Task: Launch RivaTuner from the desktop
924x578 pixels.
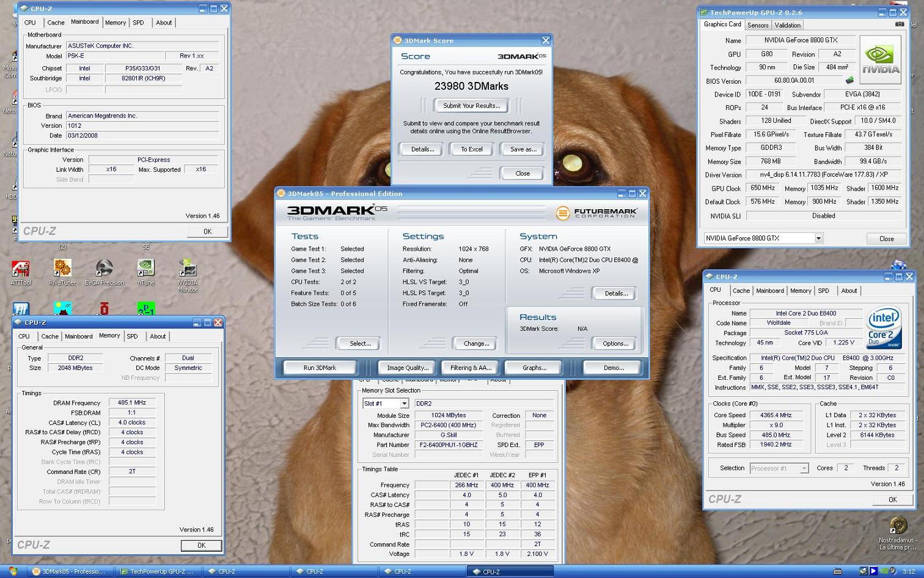Action: [x=62, y=273]
